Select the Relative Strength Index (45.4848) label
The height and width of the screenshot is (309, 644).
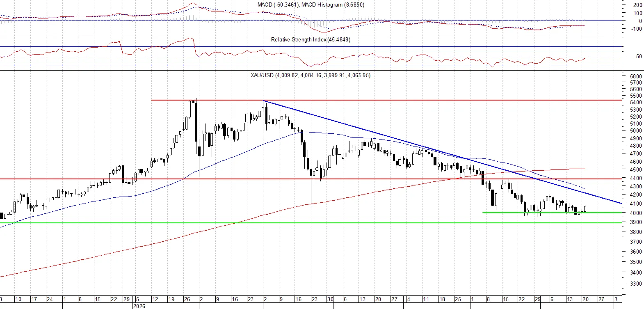(311, 40)
